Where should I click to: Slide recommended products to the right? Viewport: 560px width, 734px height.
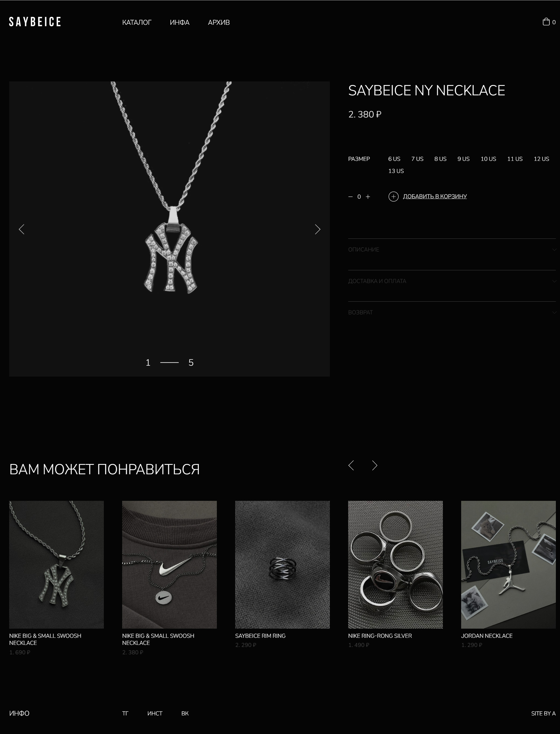(375, 465)
